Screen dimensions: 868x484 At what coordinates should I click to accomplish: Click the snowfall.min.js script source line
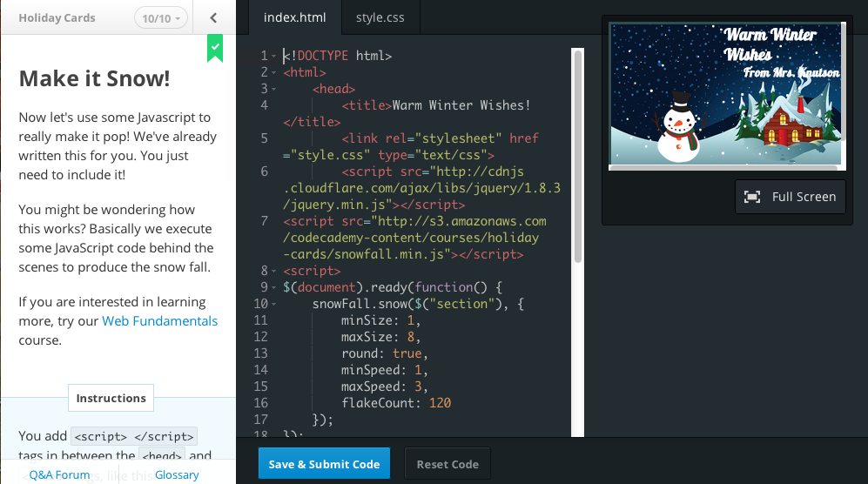tap(414, 239)
